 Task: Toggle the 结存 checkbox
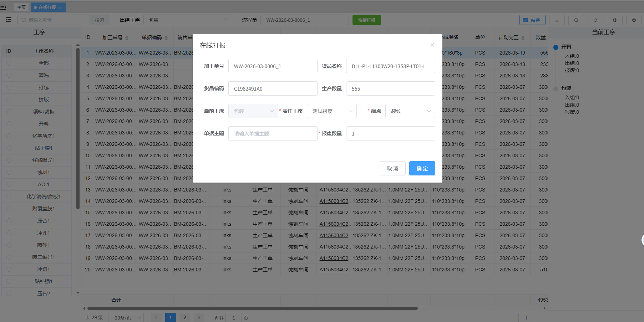point(526,20)
